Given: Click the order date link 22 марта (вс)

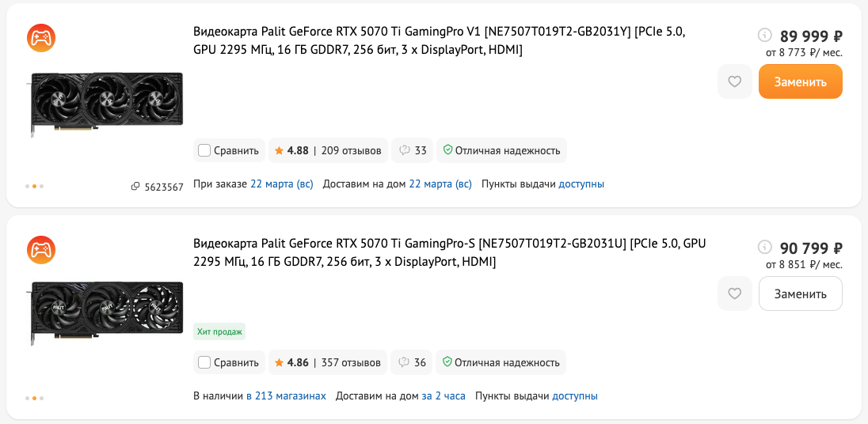Looking at the screenshot, I should click(282, 184).
